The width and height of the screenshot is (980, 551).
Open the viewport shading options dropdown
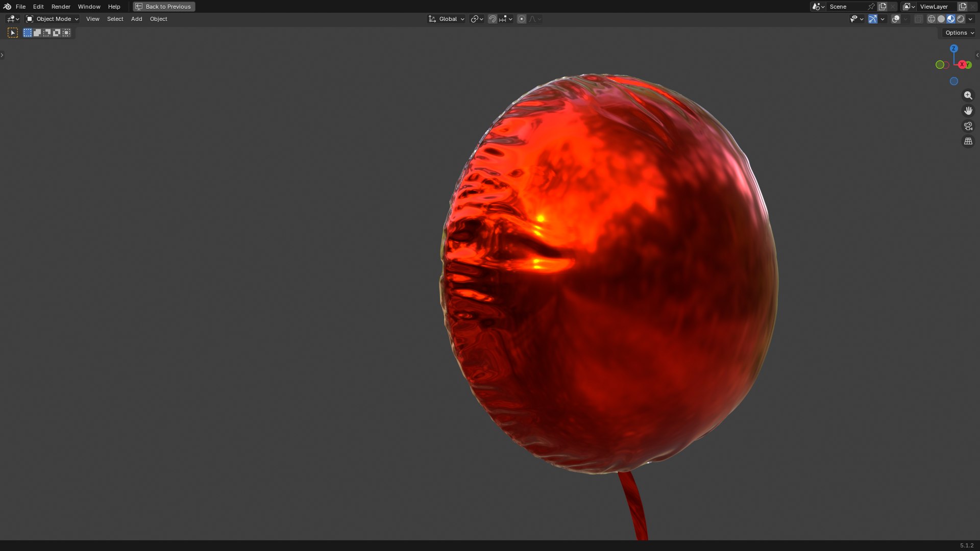coord(970,19)
